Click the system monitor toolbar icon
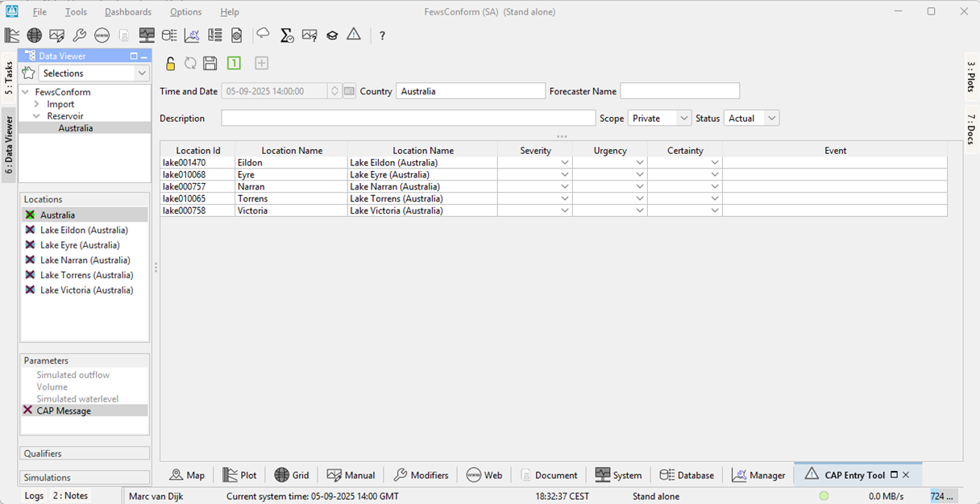Viewport: 980px width, 504px height. click(x=147, y=35)
